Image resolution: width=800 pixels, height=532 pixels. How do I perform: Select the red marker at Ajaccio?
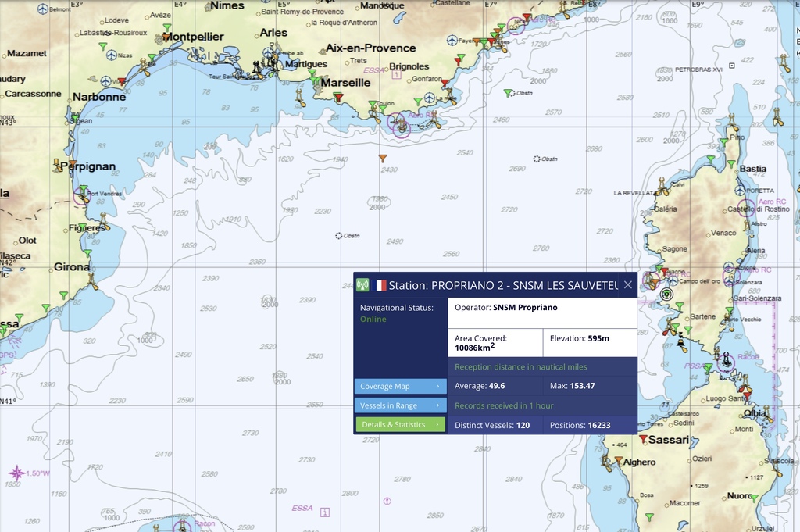pyautogui.click(x=665, y=273)
